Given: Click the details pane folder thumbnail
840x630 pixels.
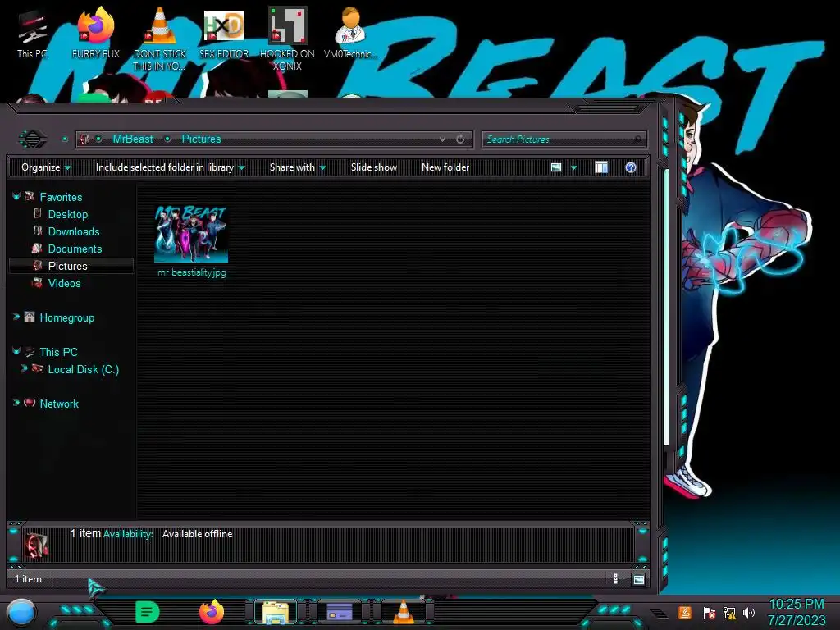Looking at the screenshot, I should pyautogui.click(x=35, y=545).
